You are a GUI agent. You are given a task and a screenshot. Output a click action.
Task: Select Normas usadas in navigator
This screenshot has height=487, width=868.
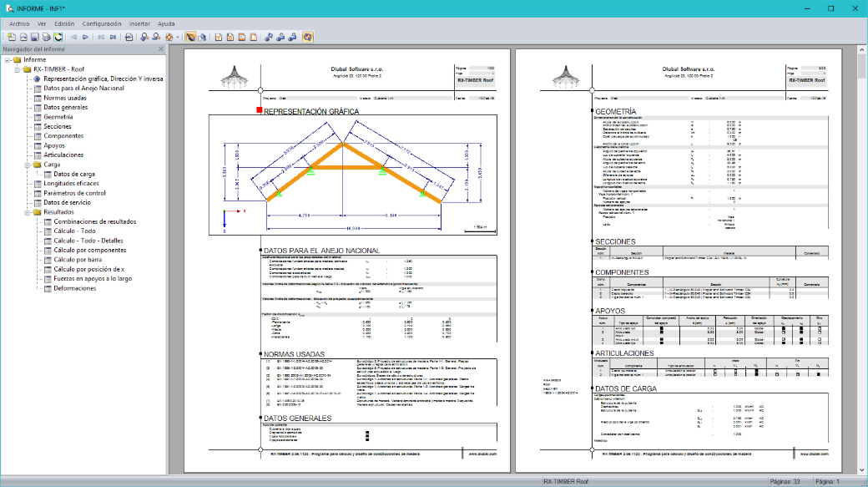[x=65, y=98]
